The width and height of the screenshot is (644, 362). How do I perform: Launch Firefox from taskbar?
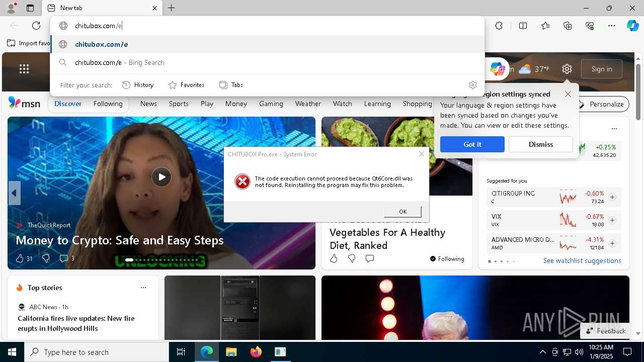pos(256,352)
